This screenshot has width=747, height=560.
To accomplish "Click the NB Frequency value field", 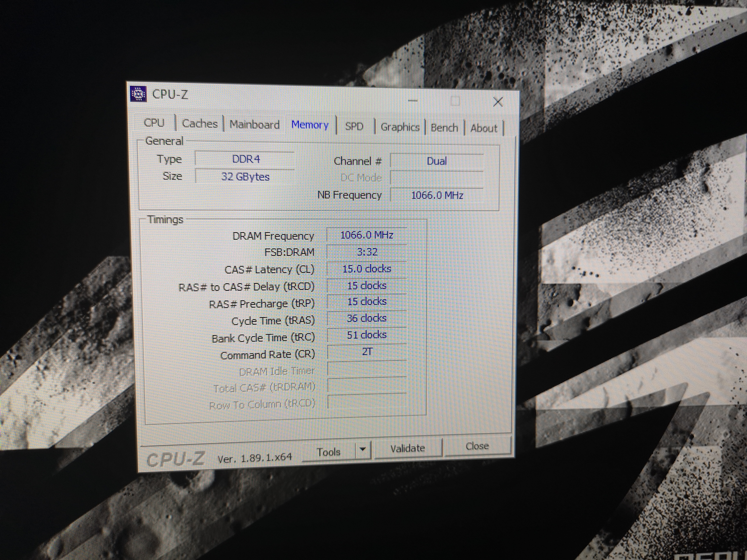I will pos(437,195).
